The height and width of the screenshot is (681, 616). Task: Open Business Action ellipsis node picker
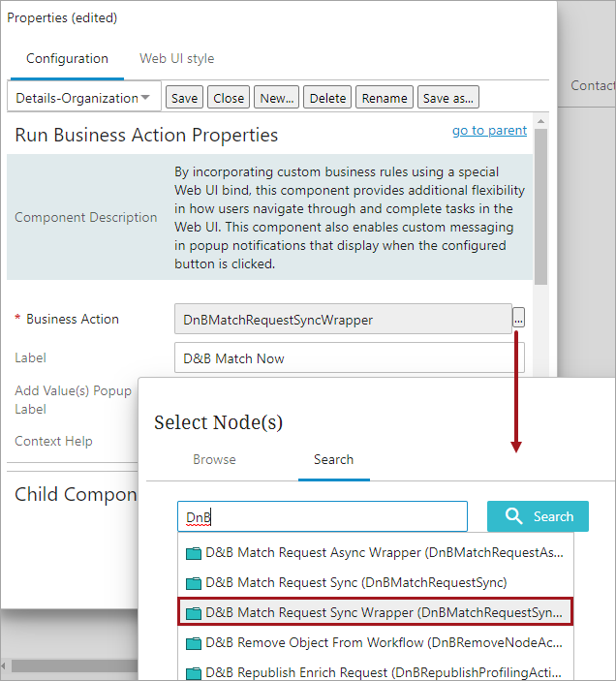coord(519,319)
